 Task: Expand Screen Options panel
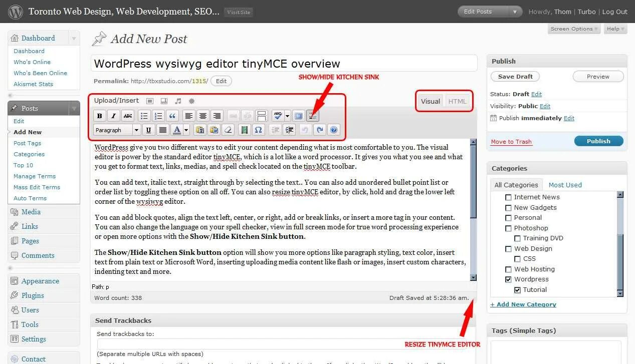(x=574, y=29)
